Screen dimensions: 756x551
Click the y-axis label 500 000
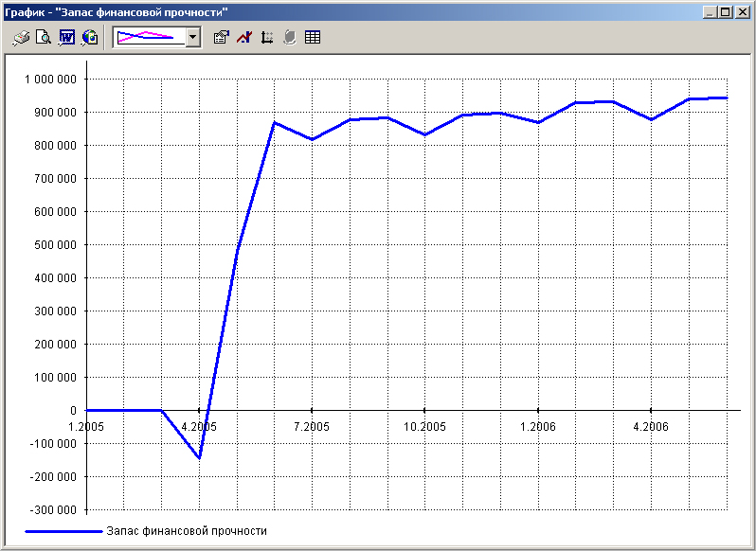(x=56, y=245)
